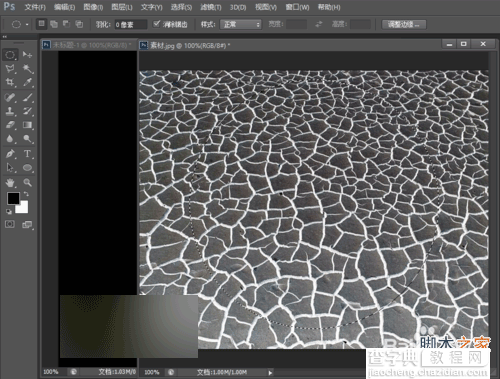Select the Gradient tool
The width and height of the screenshot is (500, 379).
click(27, 125)
